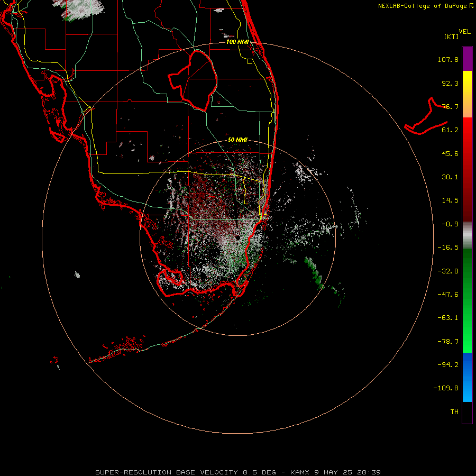
Task: Select the 45.6 velocity scale value
Action: click(x=450, y=153)
